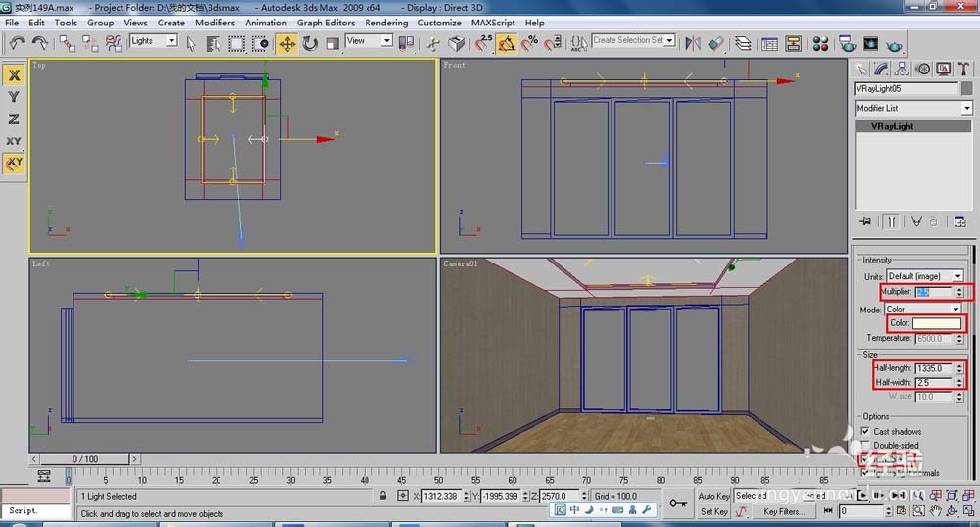Image resolution: width=980 pixels, height=527 pixels.
Task: Open the Layer Manager icon
Action: pos(743,44)
